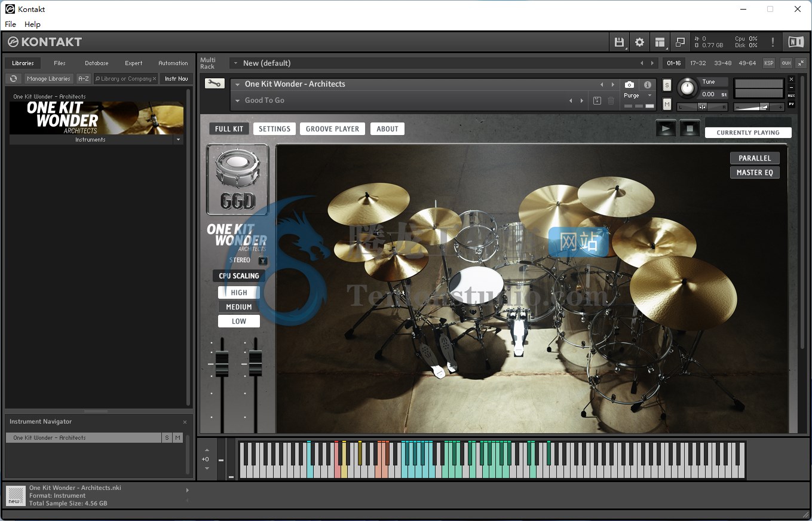Image resolution: width=812 pixels, height=521 pixels.
Task: Click the Kontakt logo in header
Action: coord(45,42)
